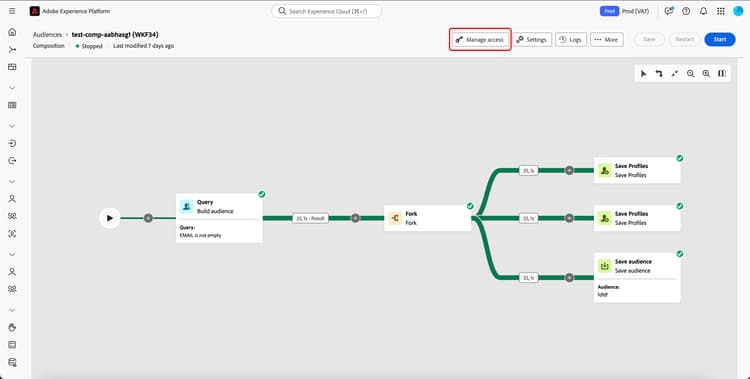
Task: Click the fit-to-screen canvas icon
Action: (674, 73)
